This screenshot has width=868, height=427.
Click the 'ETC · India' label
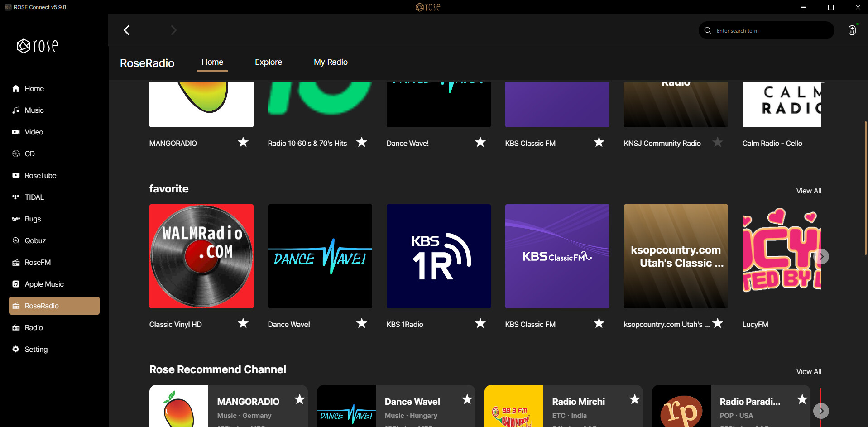pos(569,415)
